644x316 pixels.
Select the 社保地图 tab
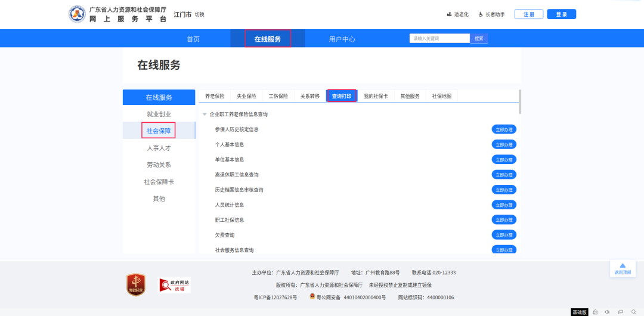tap(441, 96)
